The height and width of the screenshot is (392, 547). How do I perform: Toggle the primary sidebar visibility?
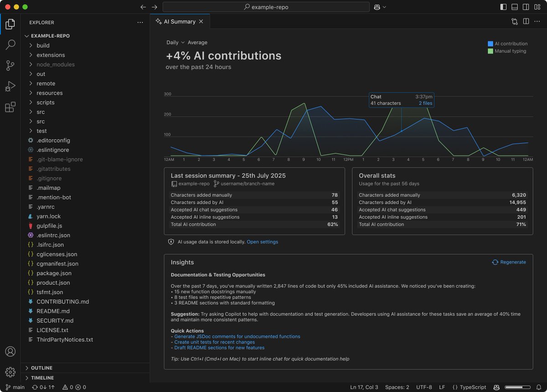tap(504, 6)
